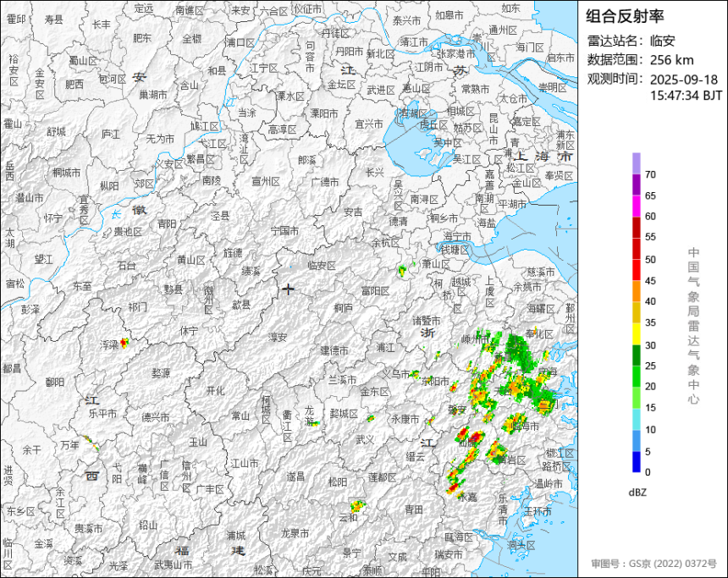Screen dimensions: 728x578
Task: Click the 60-65 dBZ magenta legend swatch
Action: point(636,206)
